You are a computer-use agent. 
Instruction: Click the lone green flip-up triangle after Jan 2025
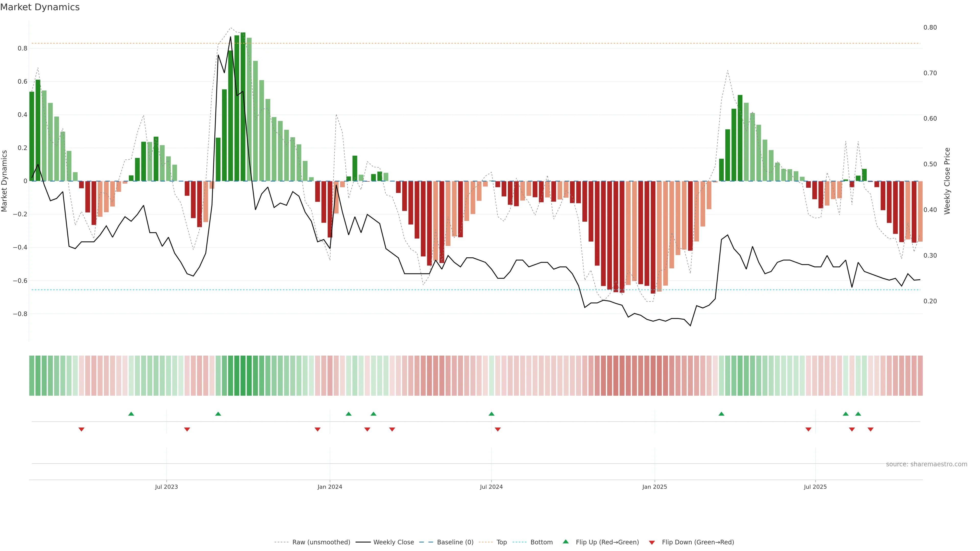point(721,414)
